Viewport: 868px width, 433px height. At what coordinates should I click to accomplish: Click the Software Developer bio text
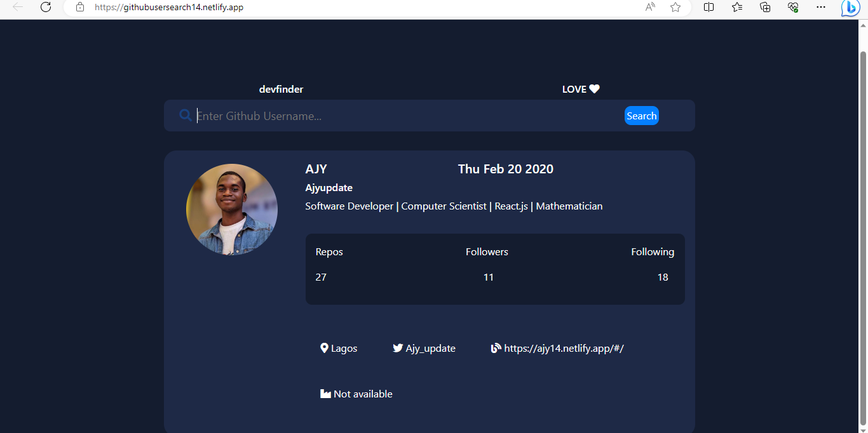[454, 206]
